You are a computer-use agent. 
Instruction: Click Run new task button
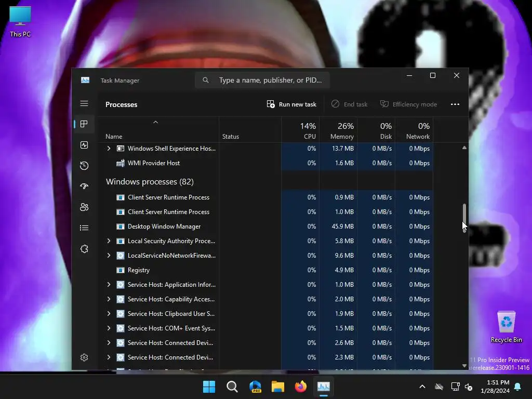click(291, 104)
